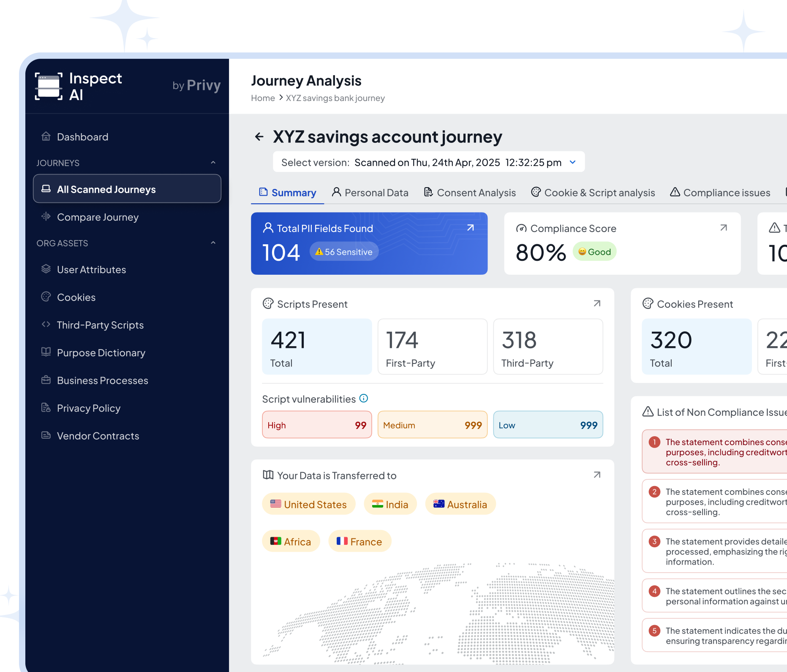
Task: Open non-compliance issue number 2
Action: (x=714, y=501)
